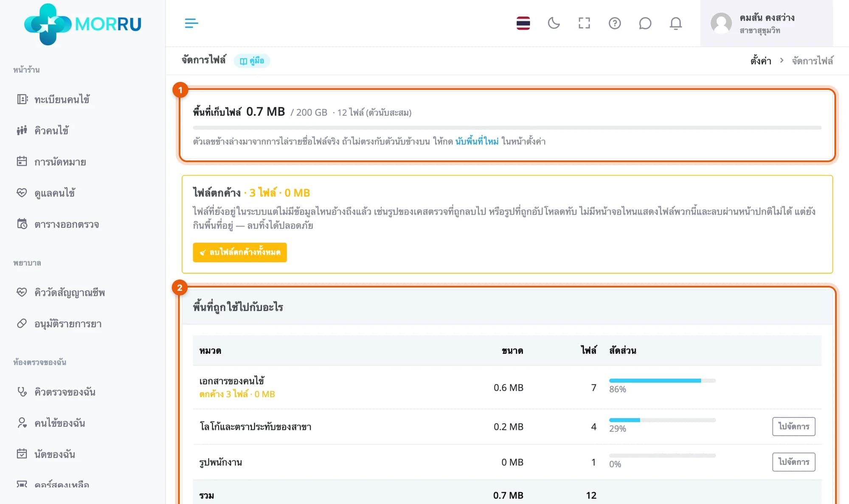Viewport: 849px width, 504px height.
Task: Click คนไข้ของฉัน person icon
Action: click(22, 423)
